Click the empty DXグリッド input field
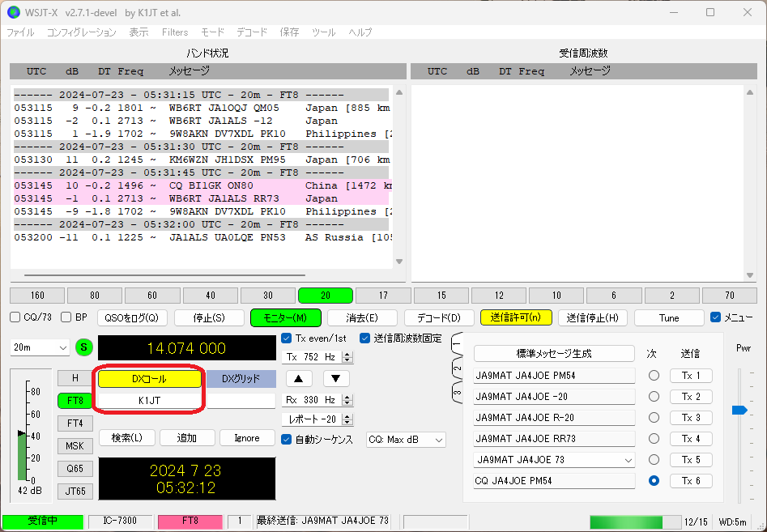The width and height of the screenshot is (767, 532). (x=241, y=401)
